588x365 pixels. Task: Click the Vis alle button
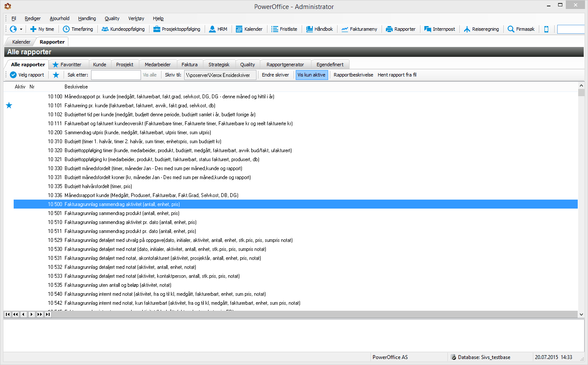coord(150,75)
